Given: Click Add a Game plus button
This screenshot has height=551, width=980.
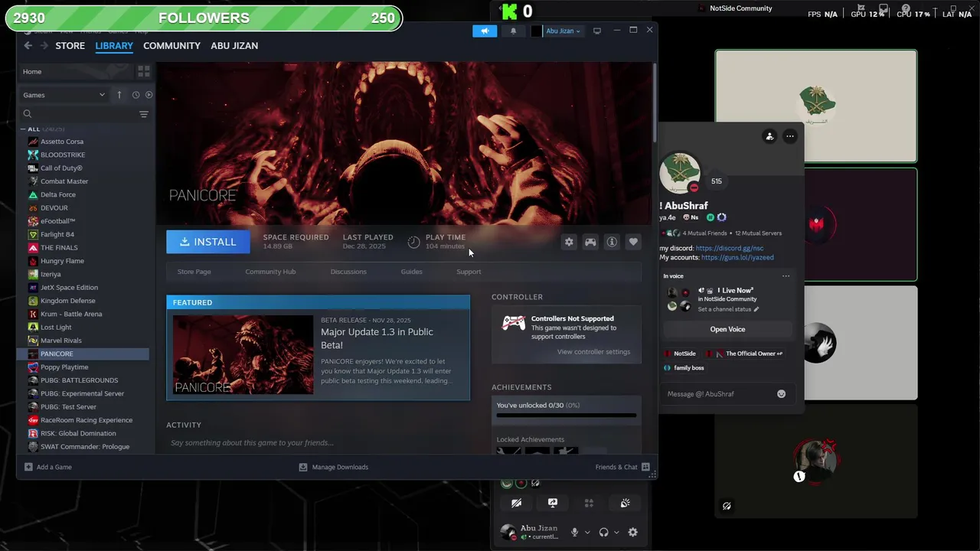Looking at the screenshot, I should (x=47, y=467).
